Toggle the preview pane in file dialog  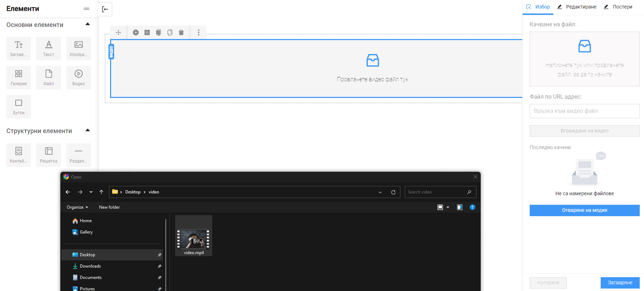pos(460,207)
